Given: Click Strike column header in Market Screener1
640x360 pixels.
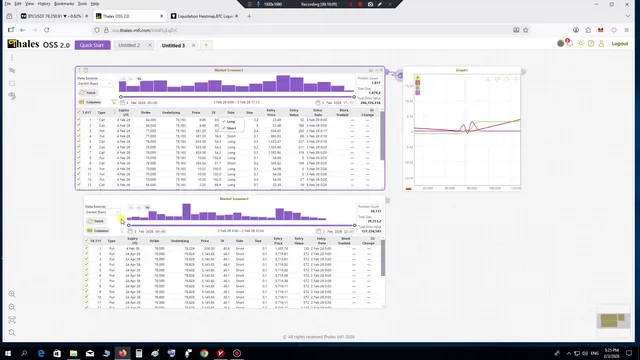Looking at the screenshot, I should pyautogui.click(x=146, y=113).
